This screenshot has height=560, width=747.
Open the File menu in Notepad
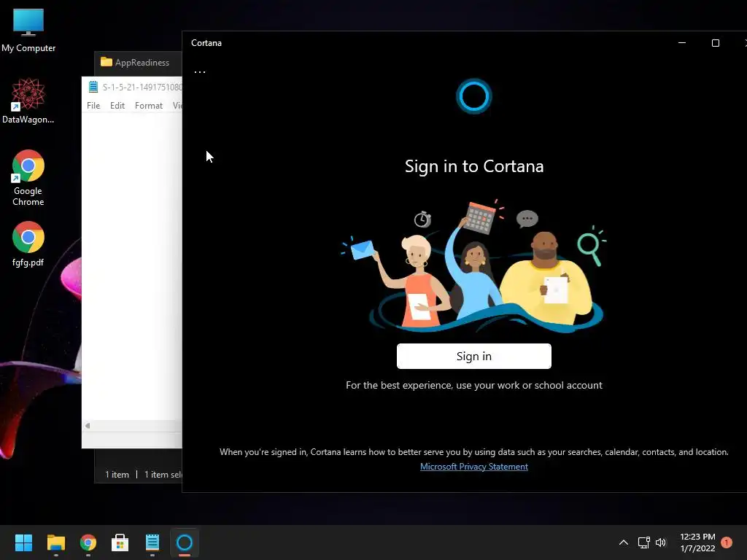(93, 106)
